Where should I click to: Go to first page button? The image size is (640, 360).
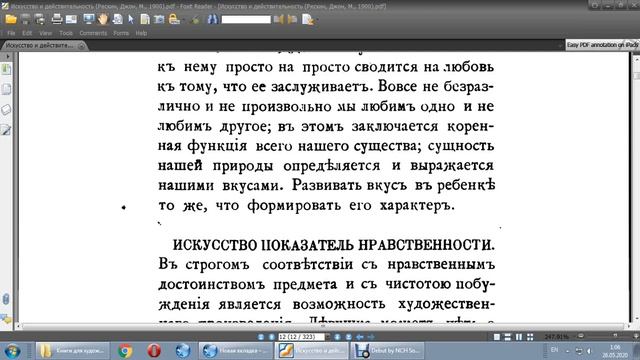click(261, 337)
